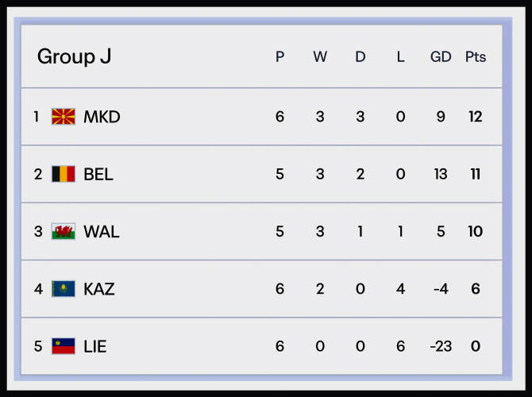The height and width of the screenshot is (397, 532).
Task: Click the Liechtenstein flag icon
Action: [64, 346]
